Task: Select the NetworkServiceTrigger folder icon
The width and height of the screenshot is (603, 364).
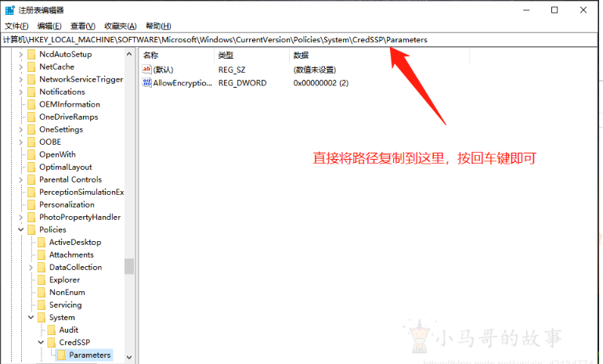Action: [31, 80]
